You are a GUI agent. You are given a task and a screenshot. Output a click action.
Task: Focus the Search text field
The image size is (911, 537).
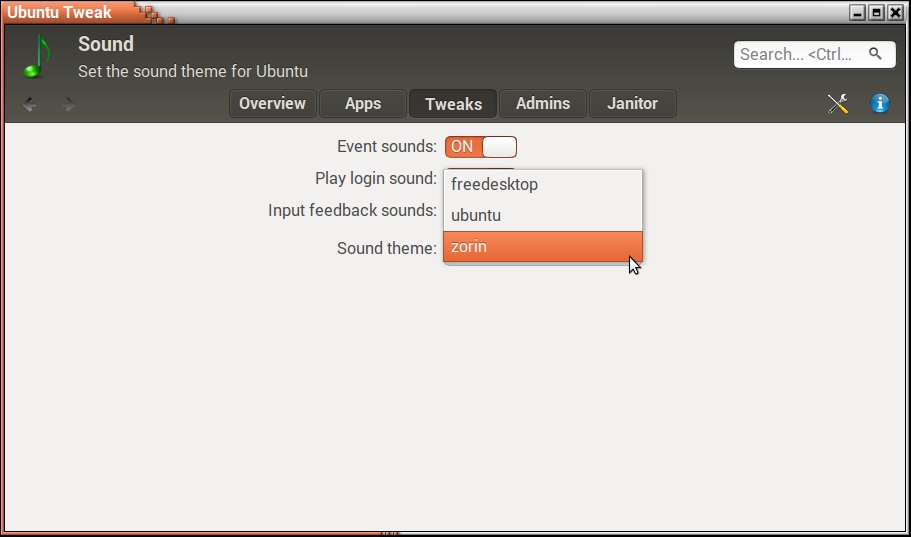(x=800, y=54)
